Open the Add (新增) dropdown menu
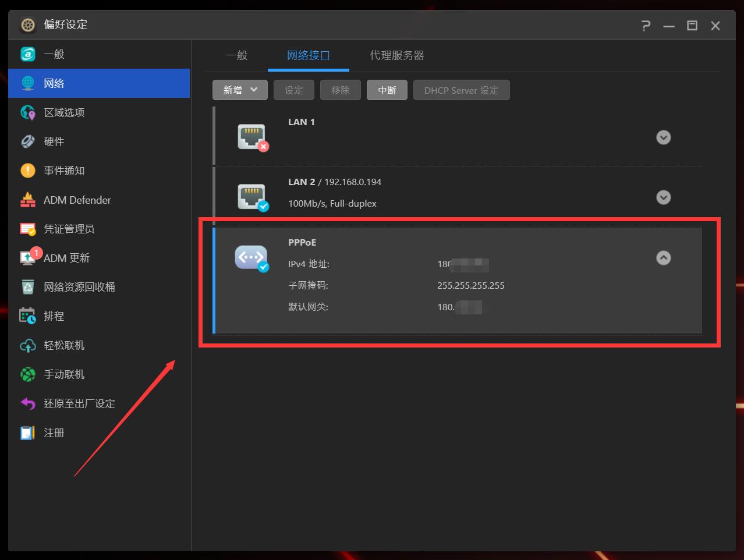Screen dimensions: 744x560 coord(240,90)
